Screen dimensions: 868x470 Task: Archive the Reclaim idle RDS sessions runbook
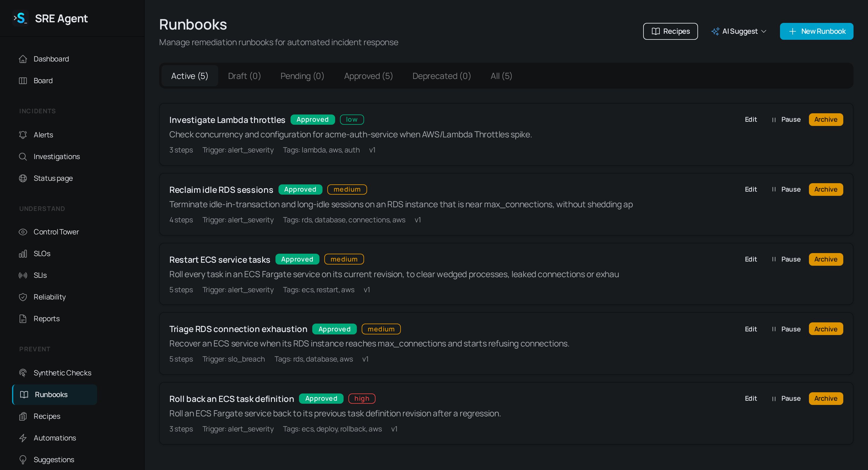pyautogui.click(x=826, y=189)
